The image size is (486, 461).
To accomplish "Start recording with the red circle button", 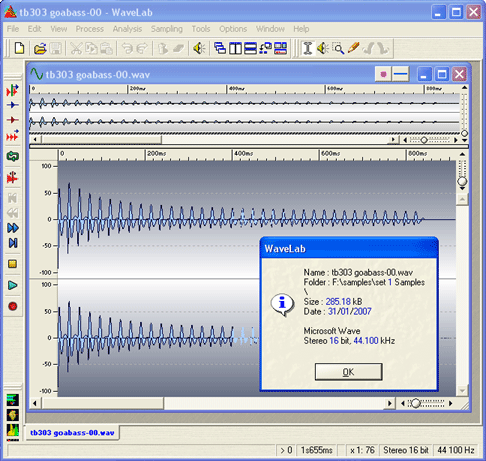I will click(x=13, y=306).
